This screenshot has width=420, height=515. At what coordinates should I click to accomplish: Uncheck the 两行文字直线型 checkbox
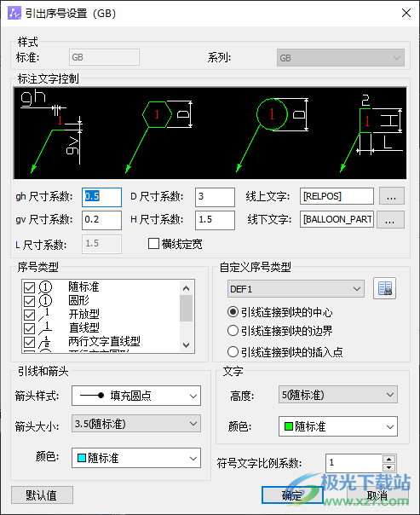pos(29,342)
